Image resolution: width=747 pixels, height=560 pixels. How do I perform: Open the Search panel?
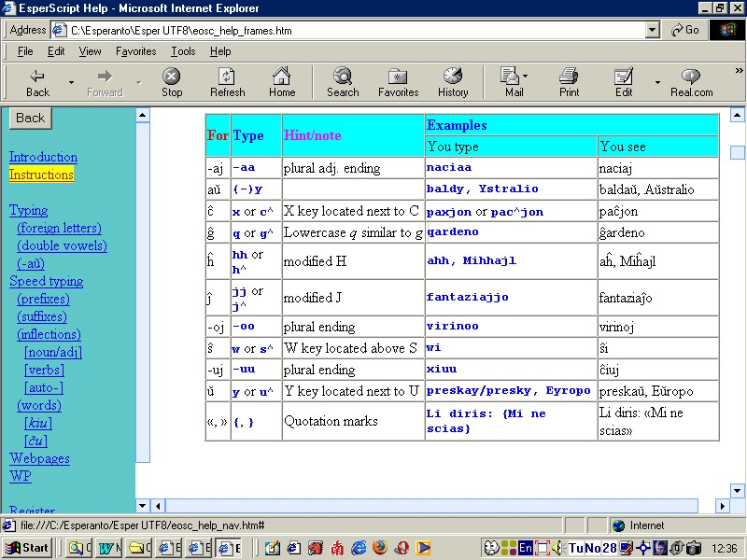coord(342,82)
